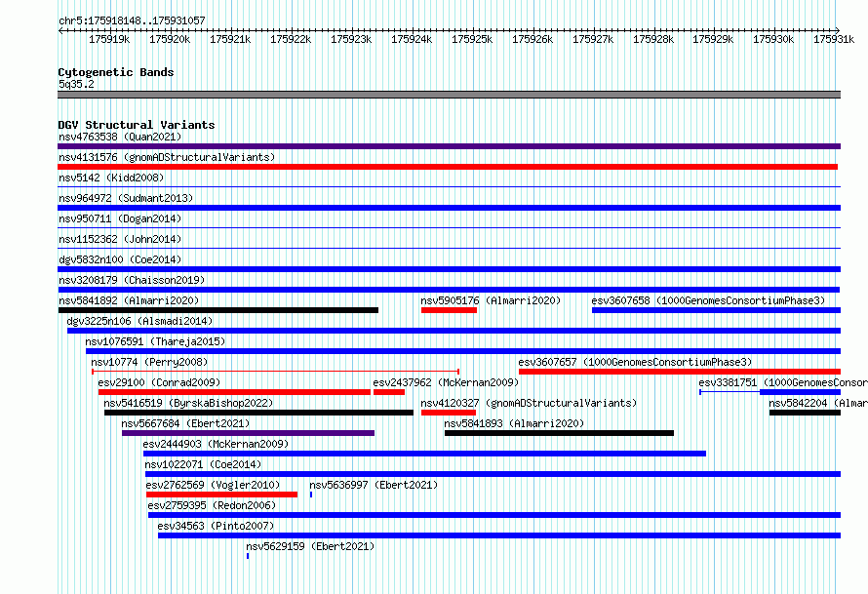Click the 175922k ruler tick label

(291, 39)
